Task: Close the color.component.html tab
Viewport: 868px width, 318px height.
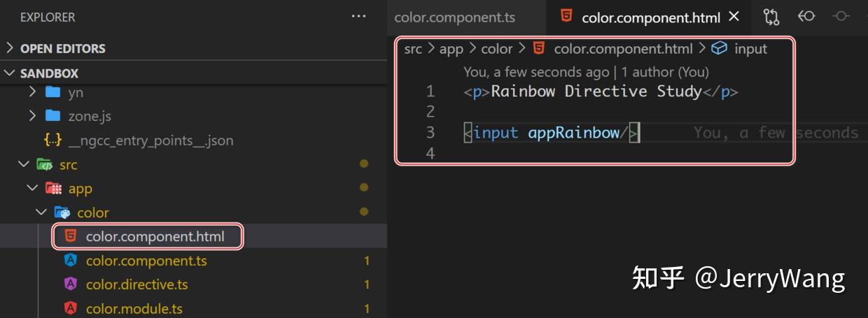Action: coord(734,16)
